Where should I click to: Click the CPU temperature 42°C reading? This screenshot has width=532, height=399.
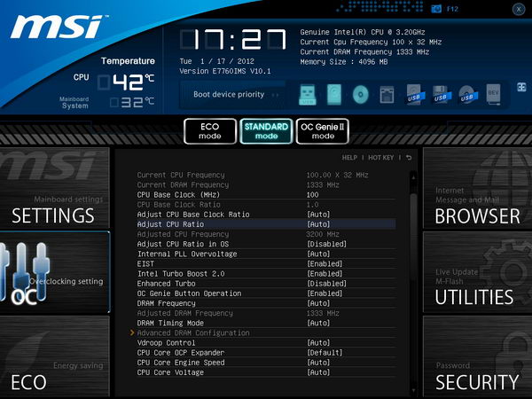coord(126,82)
